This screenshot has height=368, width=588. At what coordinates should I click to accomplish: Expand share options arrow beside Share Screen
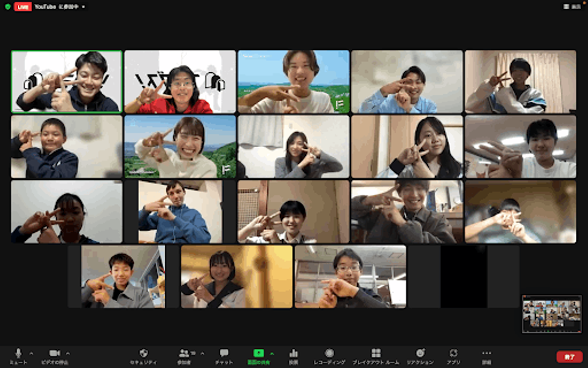coord(272,353)
